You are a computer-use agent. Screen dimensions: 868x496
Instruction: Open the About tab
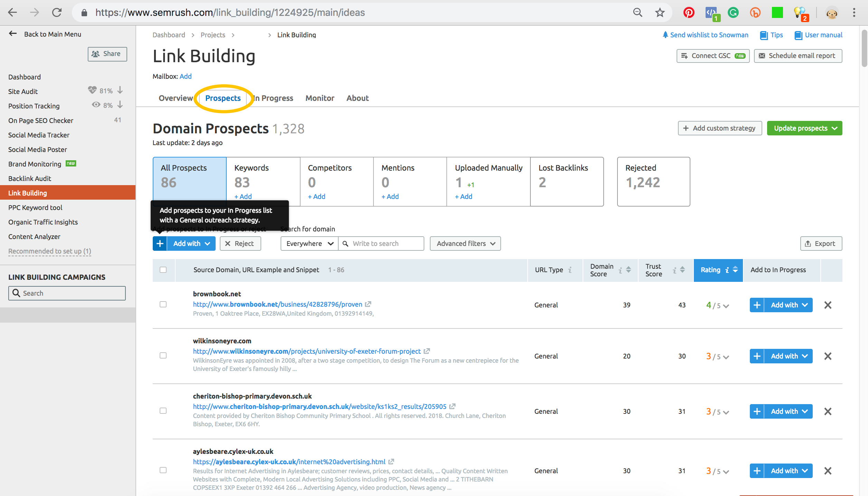[358, 98]
